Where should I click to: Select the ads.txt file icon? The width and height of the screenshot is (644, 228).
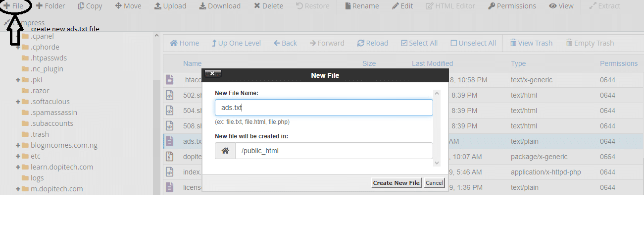tap(170, 141)
